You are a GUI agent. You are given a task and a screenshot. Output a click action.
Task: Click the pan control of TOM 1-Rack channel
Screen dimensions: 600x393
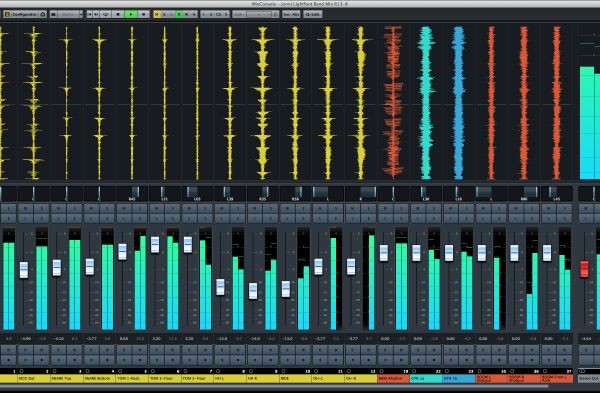point(132,193)
